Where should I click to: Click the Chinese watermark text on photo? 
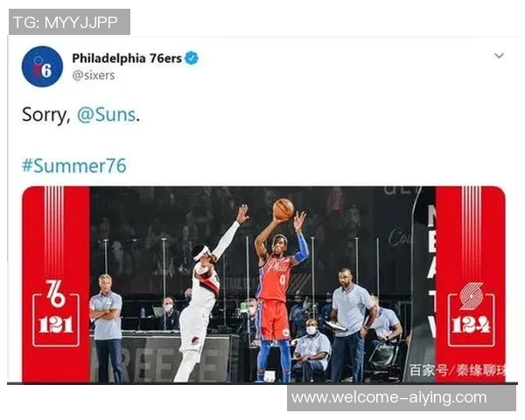tap(457, 371)
